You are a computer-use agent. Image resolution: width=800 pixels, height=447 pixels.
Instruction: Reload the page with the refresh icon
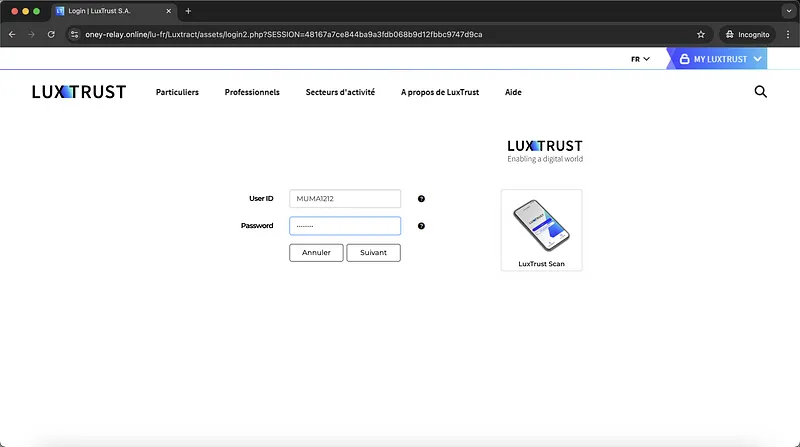[51, 35]
